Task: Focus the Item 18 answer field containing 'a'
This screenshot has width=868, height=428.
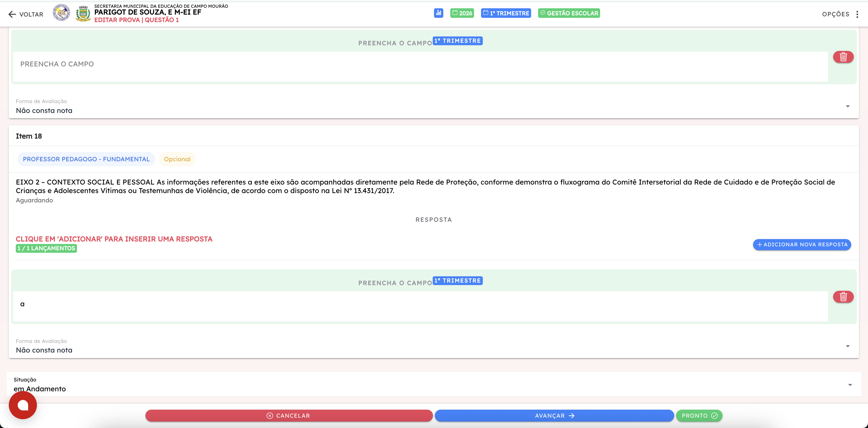Action: tap(420, 306)
